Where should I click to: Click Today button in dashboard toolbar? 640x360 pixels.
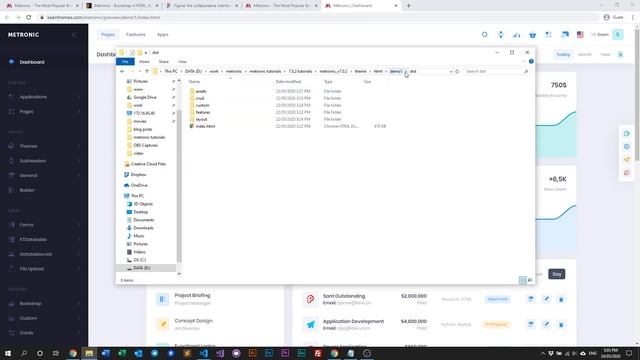pyautogui.click(x=563, y=54)
